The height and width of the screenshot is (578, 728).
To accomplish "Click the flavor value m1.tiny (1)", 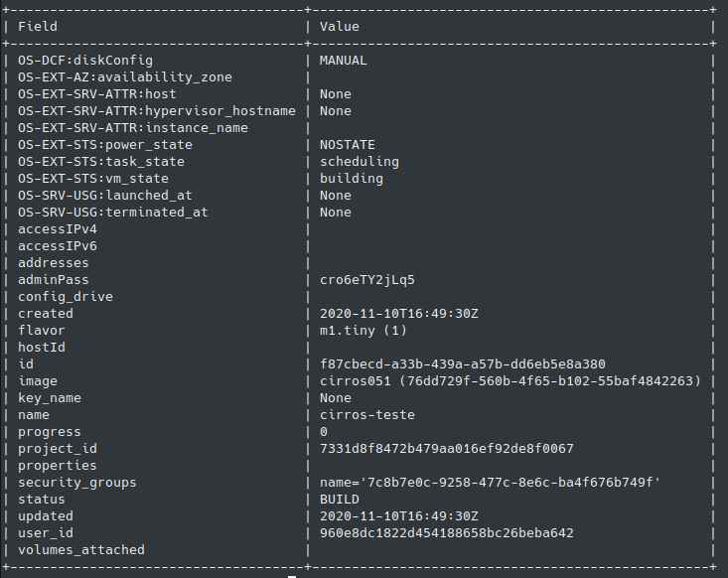I will 364,331.
